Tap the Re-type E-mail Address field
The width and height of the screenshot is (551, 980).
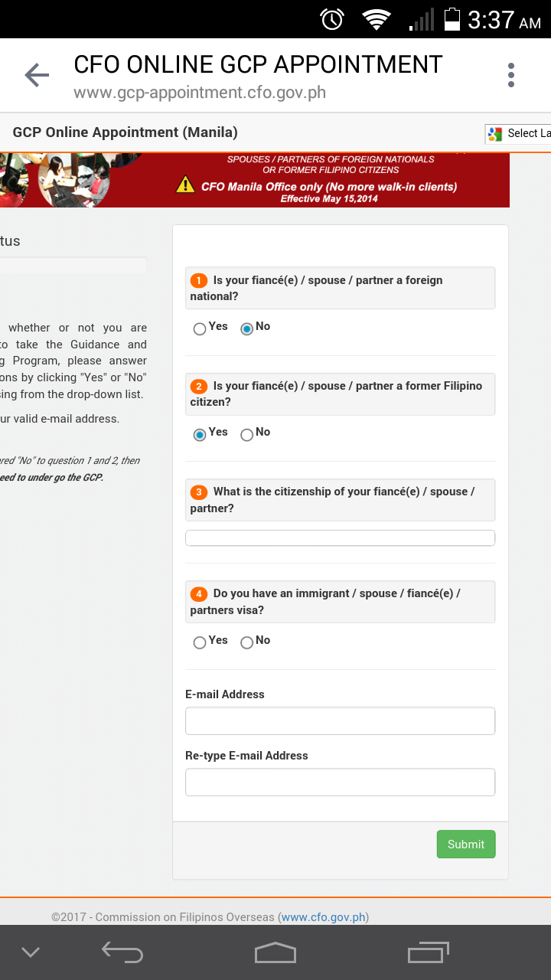(x=340, y=782)
